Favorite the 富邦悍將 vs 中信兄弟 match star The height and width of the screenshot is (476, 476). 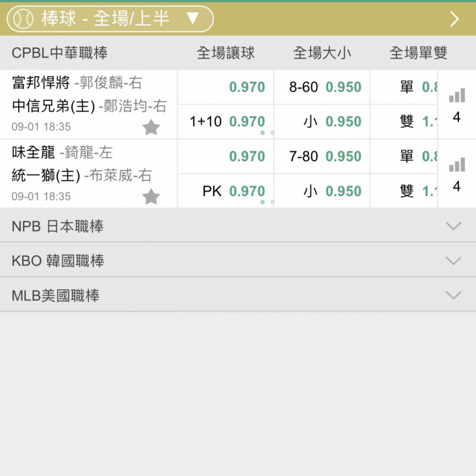[x=151, y=127]
